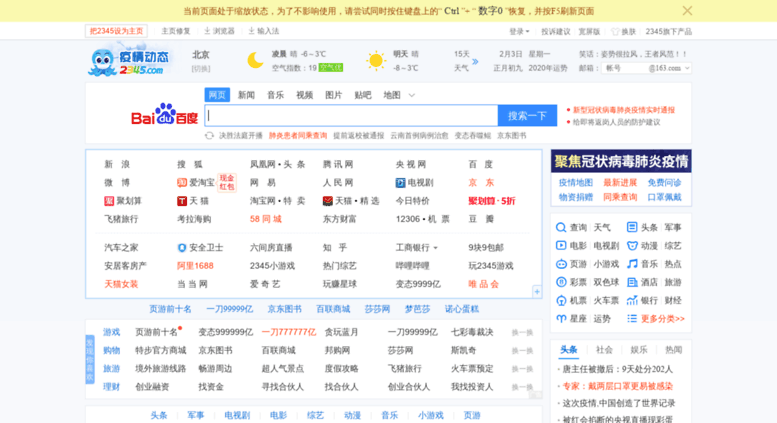Switch to the 热闻 news tab
The width and height of the screenshot is (777, 423).
pyautogui.click(x=673, y=350)
